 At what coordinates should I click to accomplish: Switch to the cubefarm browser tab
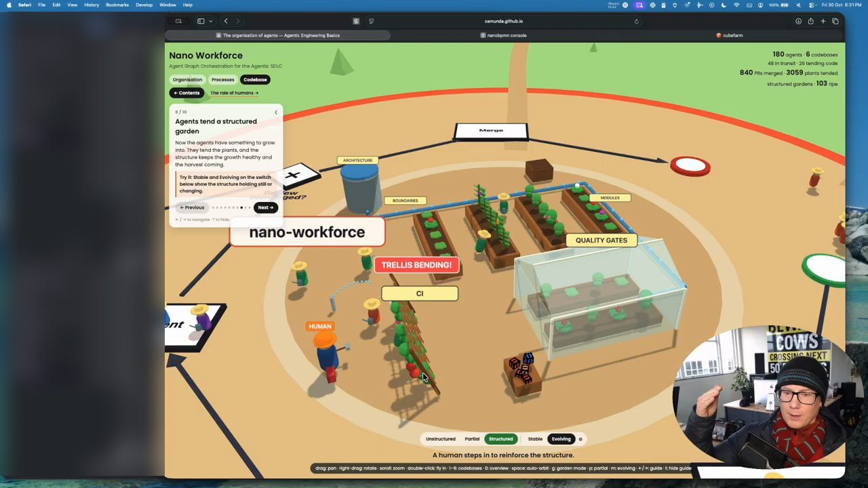pos(730,35)
